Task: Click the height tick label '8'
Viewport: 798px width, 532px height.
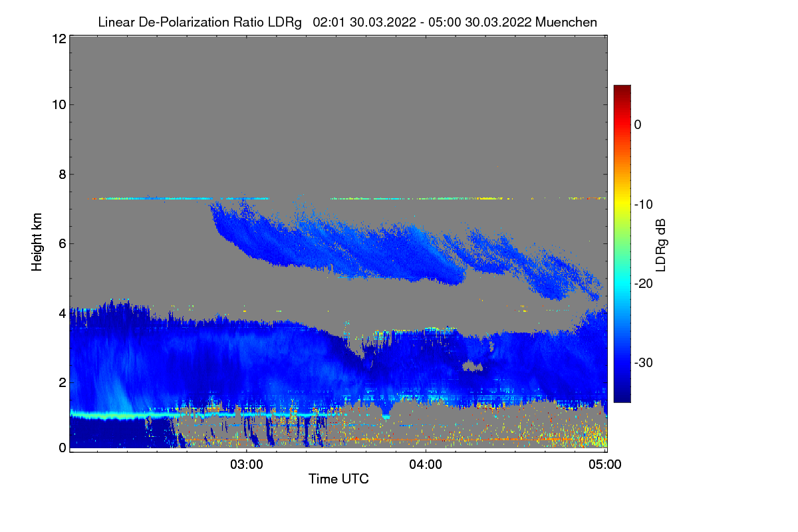Action: click(x=62, y=174)
